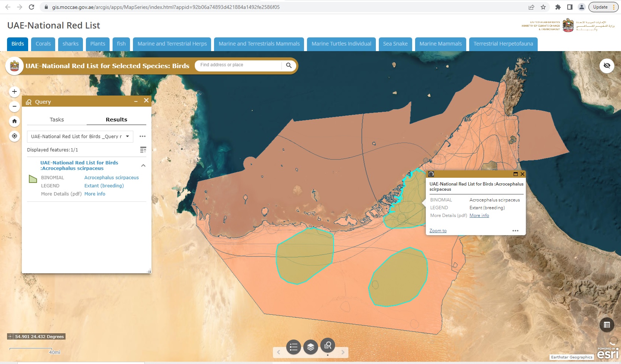Viewport: 621px width, 364px height.
Task: Toggle the eye visibility icon top right
Action: (607, 66)
